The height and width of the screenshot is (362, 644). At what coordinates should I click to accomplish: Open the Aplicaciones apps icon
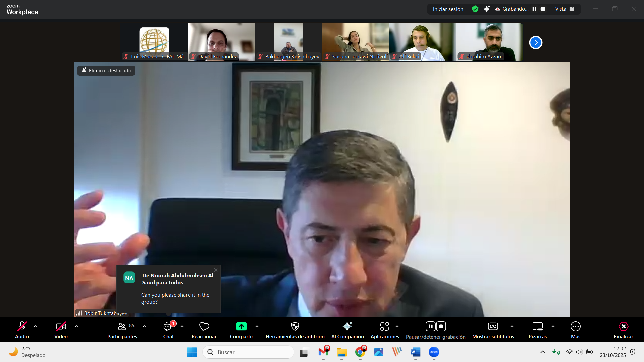click(384, 326)
